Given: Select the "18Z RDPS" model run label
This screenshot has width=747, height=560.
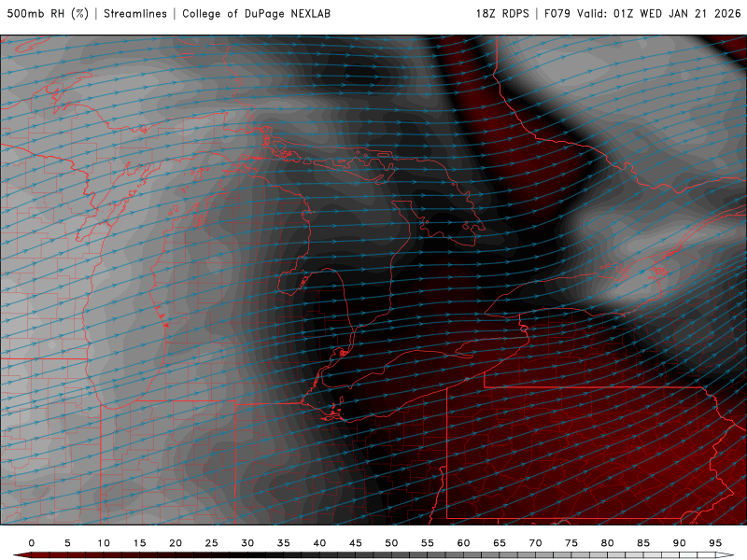Looking at the screenshot, I should pyautogui.click(x=502, y=14).
